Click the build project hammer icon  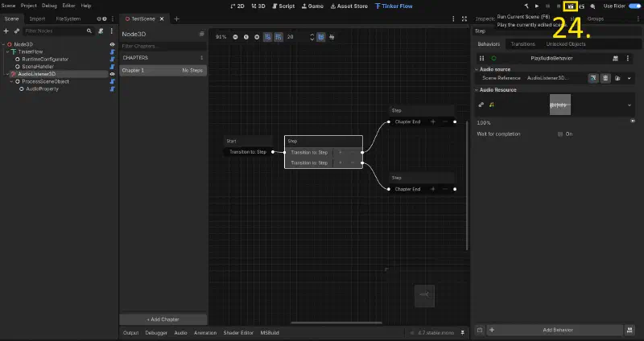tap(526, 6)
